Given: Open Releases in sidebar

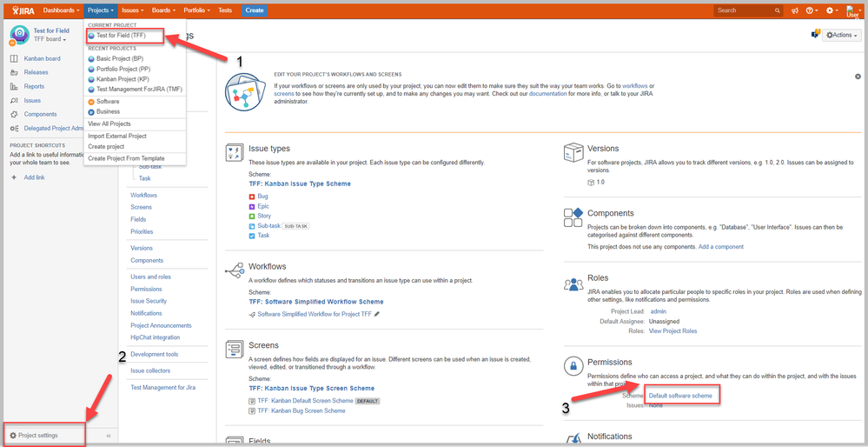Looking at the screenshot, I should (36, 72).
